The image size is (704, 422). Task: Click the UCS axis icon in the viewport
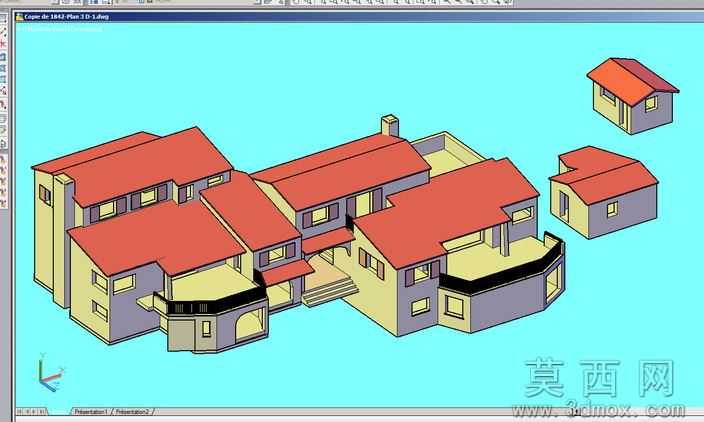(x=51, y=373)
